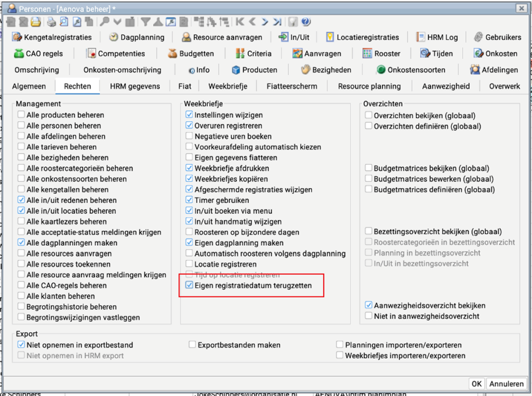Click the filter funnel toolbar icon
532x396 pixels.
coord(145,22)
